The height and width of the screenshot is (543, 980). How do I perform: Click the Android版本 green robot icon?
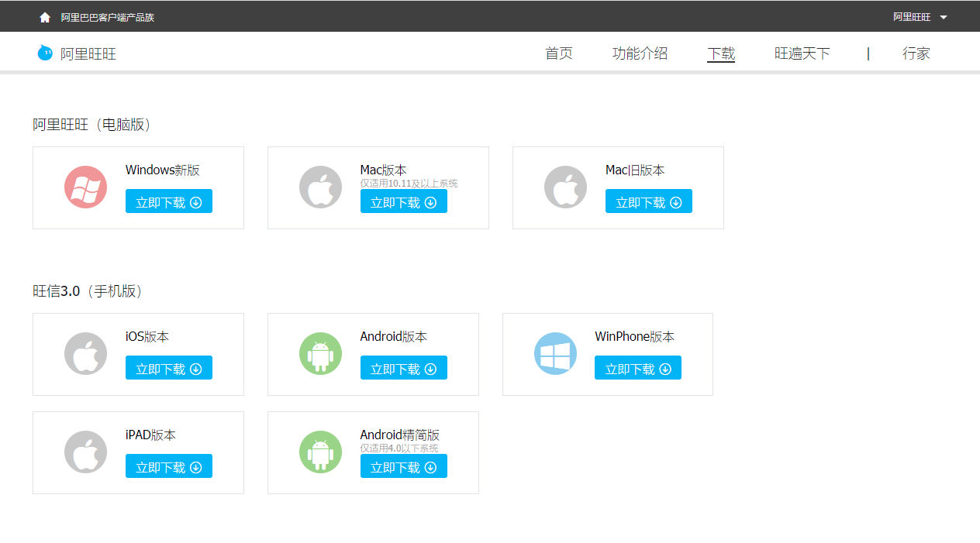click(320, 354)
